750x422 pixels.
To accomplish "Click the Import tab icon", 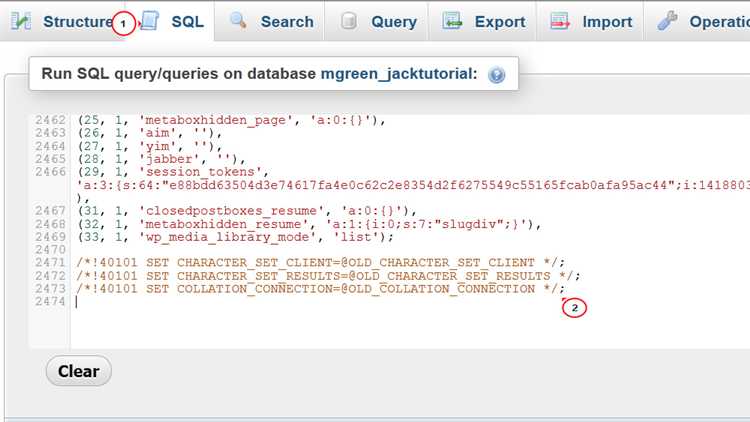I will click(560, 21).
